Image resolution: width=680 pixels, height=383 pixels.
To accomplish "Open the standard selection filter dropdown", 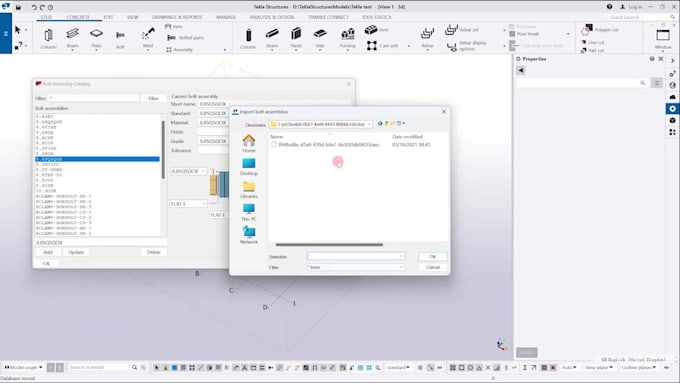I will coord(398,367).
